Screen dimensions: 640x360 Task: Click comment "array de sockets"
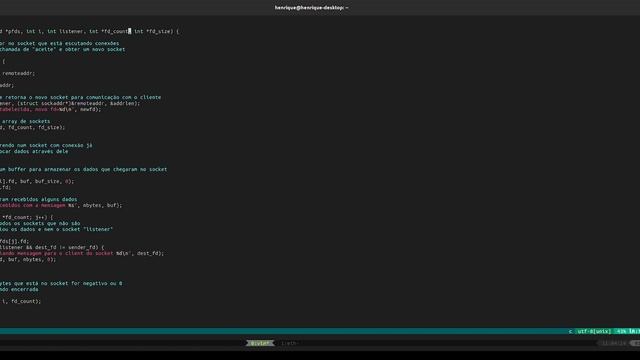(25, 121)
